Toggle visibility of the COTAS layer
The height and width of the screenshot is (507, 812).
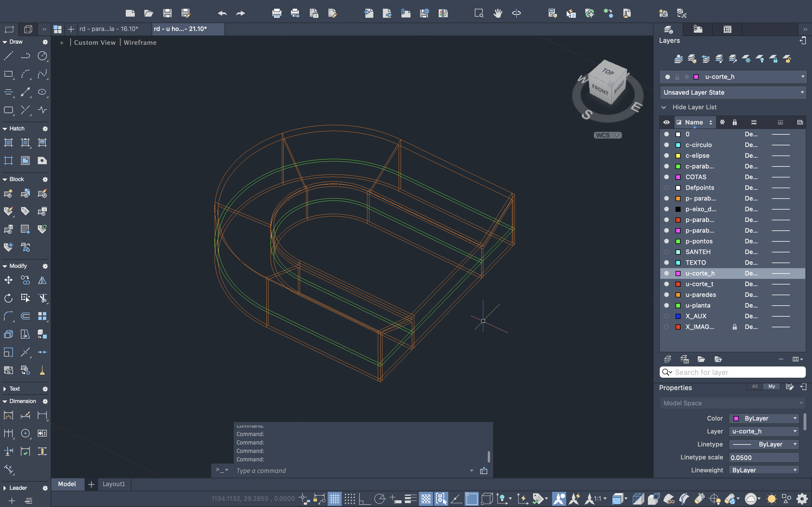coord(667,177)
